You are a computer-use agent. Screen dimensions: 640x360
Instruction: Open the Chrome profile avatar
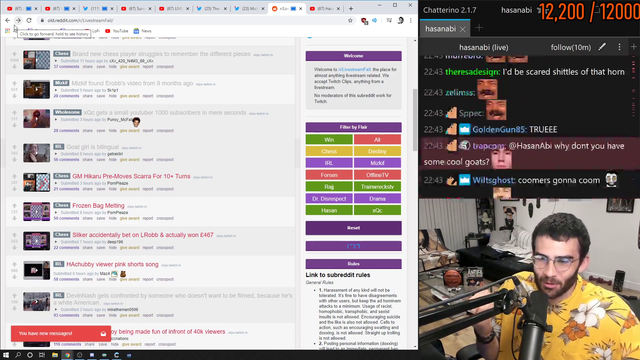[400, 20]
